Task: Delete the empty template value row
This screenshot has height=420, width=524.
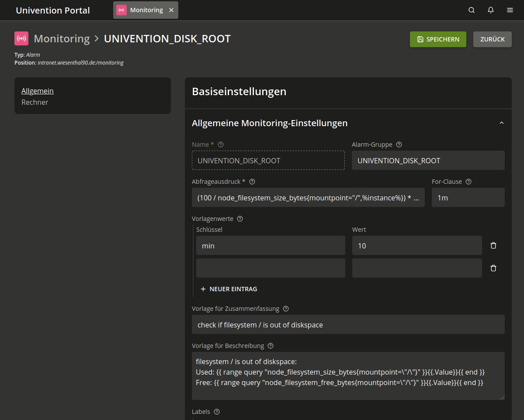Action: click(493, 268)
